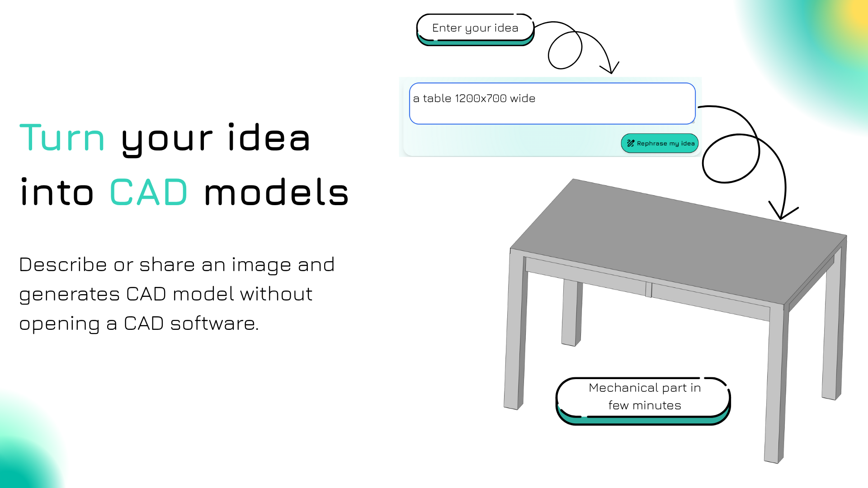Select the headline word Turn
The image size is (868, 488).
pyautogui.click(x=62, y=138)
